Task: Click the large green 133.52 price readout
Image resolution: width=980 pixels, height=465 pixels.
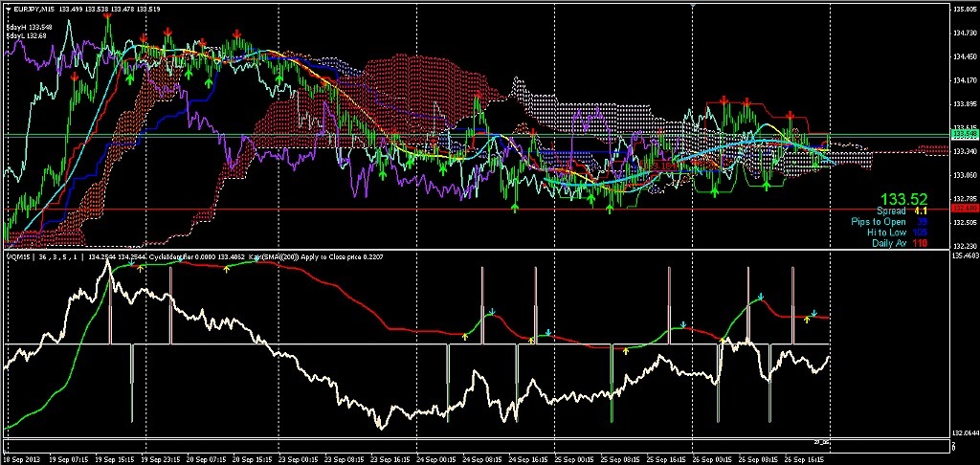Action: pos(905,199)
